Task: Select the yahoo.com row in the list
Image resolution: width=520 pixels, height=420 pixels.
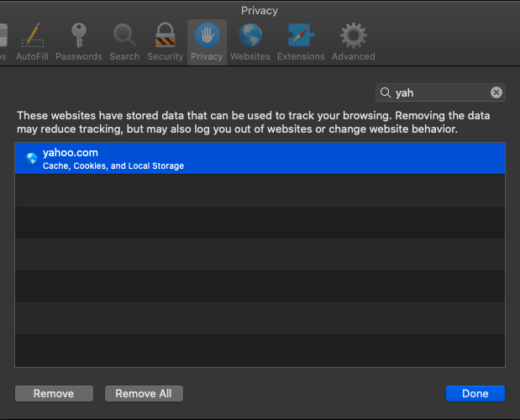Action: click(x=260, y=159)
